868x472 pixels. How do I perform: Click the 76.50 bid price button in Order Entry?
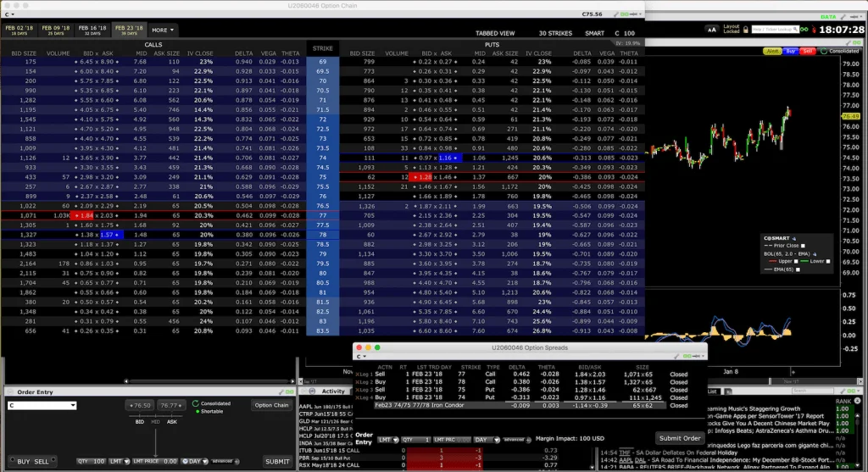140,406
